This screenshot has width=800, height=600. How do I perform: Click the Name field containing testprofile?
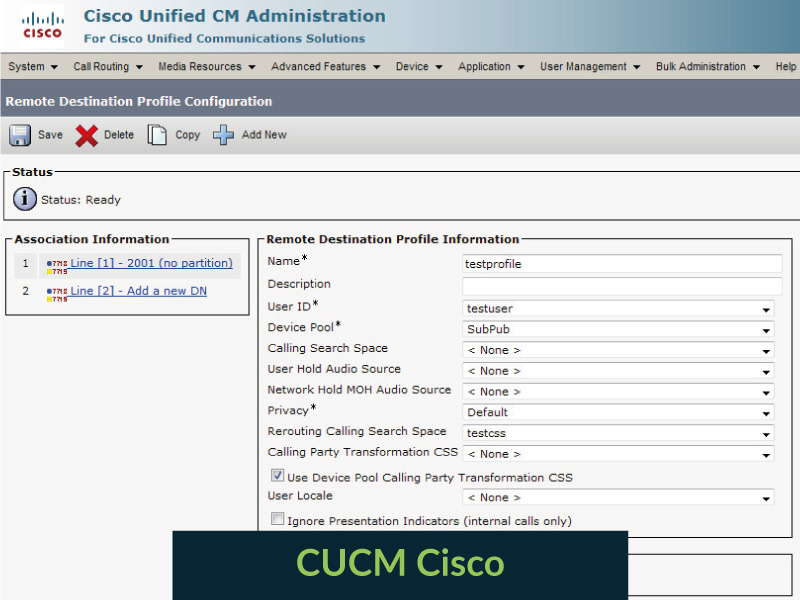[x=622, y=264]
